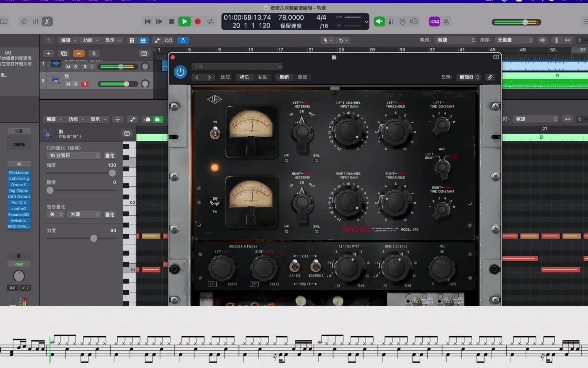Start recording with the red Record button

click(198, 21)
